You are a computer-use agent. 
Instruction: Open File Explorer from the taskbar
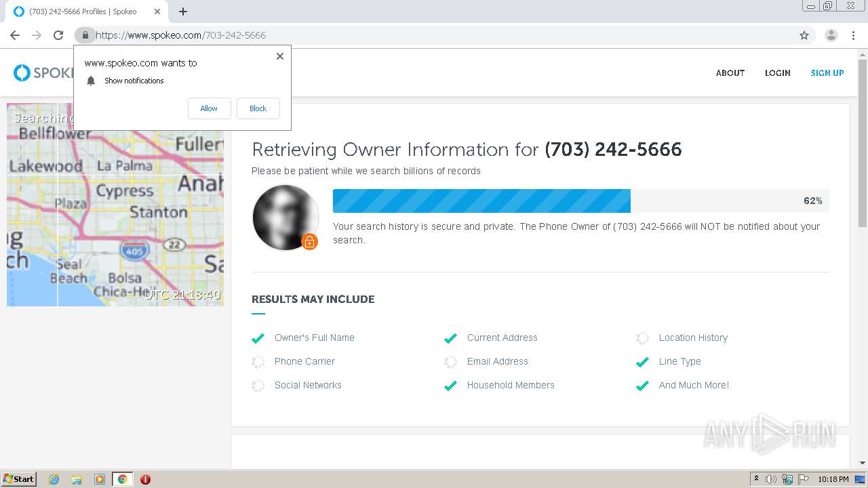click(77, 479)
